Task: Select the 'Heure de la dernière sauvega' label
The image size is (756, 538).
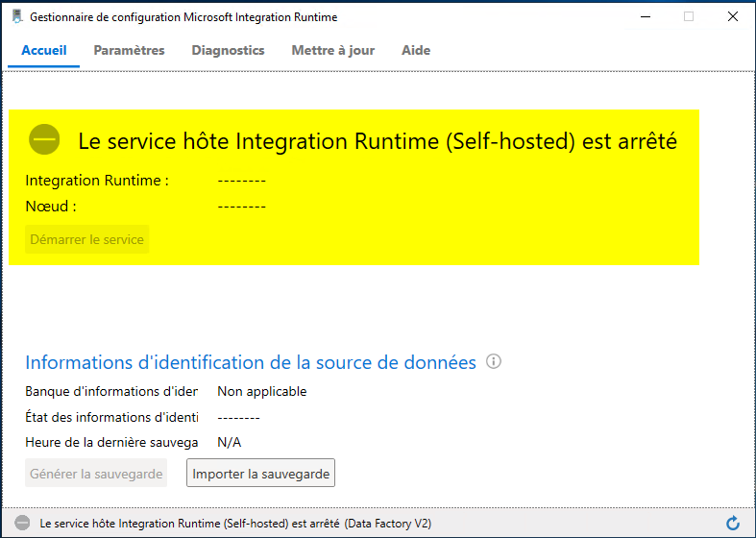Action: pos(111,443)
